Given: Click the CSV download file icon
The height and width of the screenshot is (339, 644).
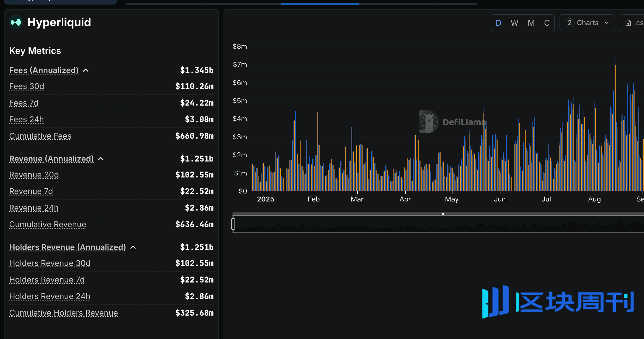Looking at the screenshot, I should click(x=628, y=23).
